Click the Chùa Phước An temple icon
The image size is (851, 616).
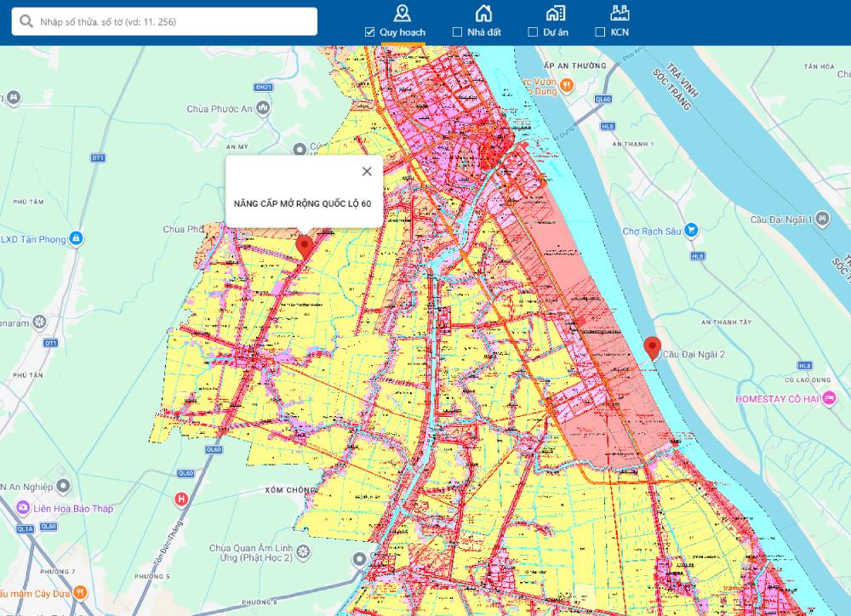tap(264, 108)
